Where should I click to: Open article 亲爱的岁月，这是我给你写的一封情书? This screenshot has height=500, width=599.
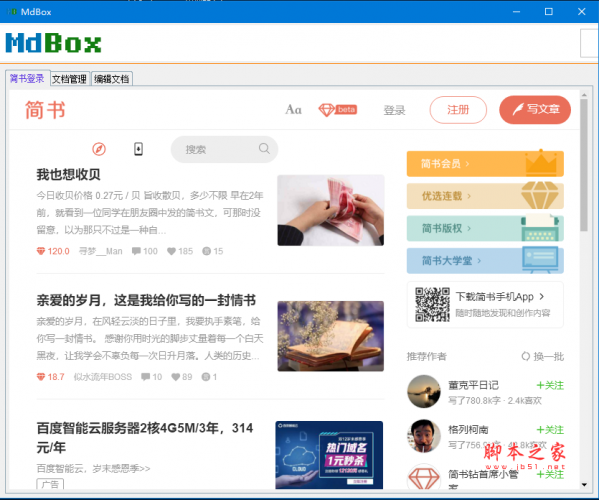[x=146, y=300]
